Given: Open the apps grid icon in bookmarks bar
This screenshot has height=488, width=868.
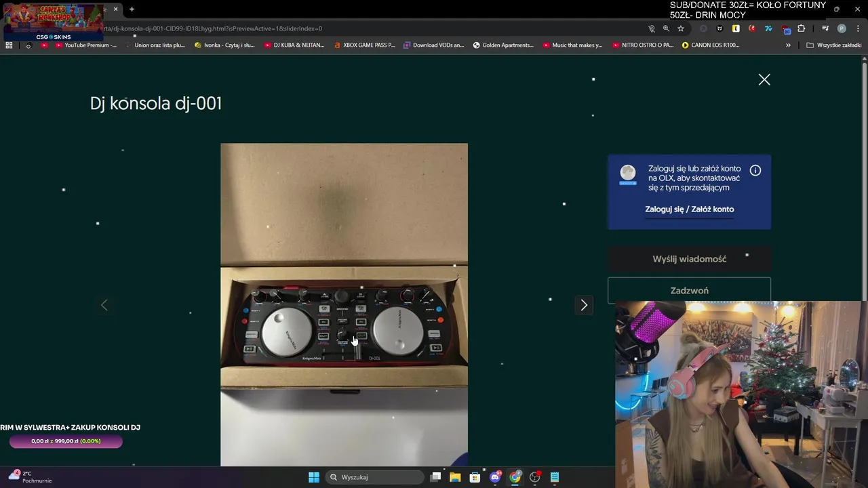Looking at the screenshot, I should point(9,45).
